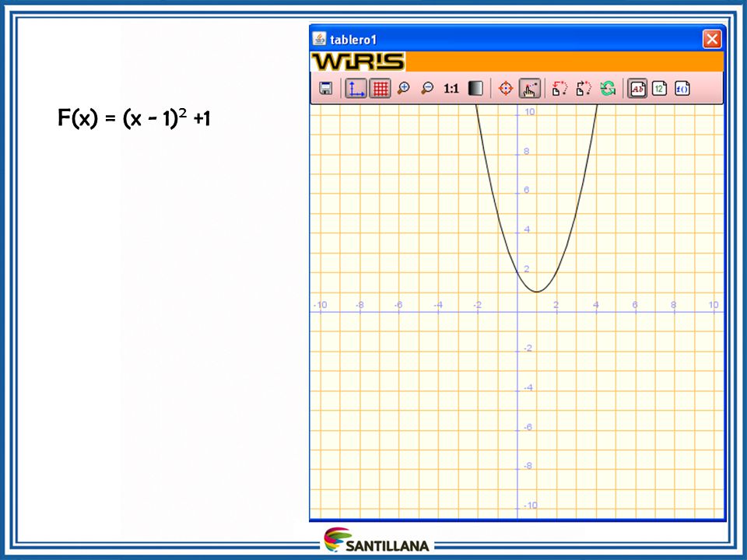Click the tablero1 window title text
The width and height of the screenshot is (747, 560).
click(353, 40)
